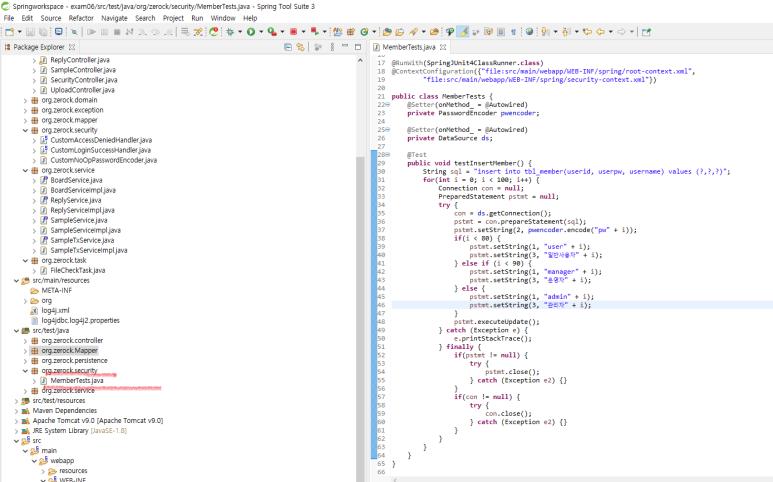This screenshot has width=773, height=482.
Task: Click the Open Web Browser globe icon
Action: click(529, 32)
